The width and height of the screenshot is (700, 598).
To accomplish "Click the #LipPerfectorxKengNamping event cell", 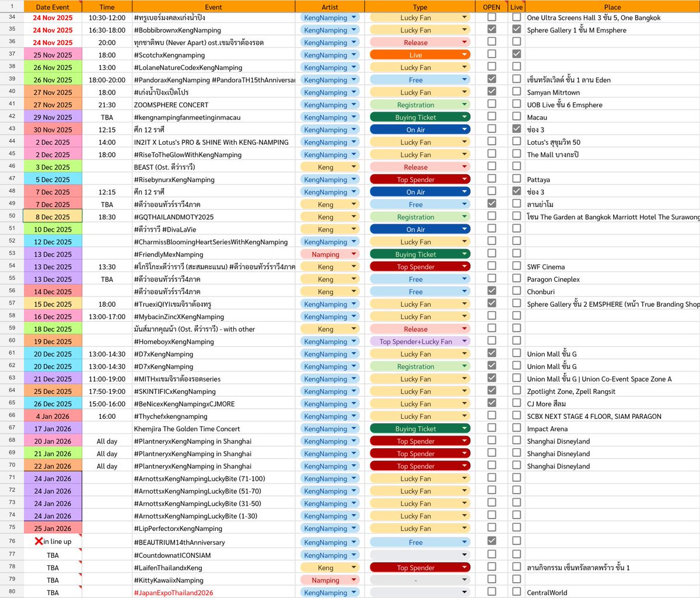I will [213, 529].
